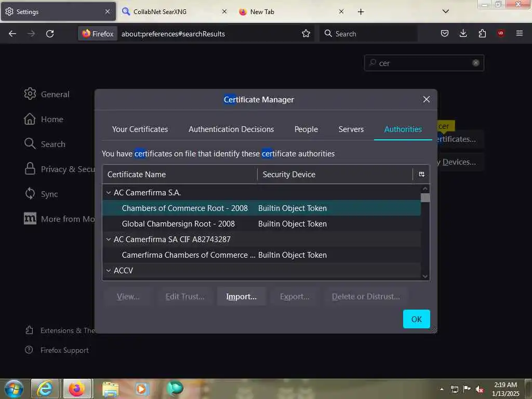Click the settings search field containing cer
This screenshot has width=532, height=399.
pos(424,63)
